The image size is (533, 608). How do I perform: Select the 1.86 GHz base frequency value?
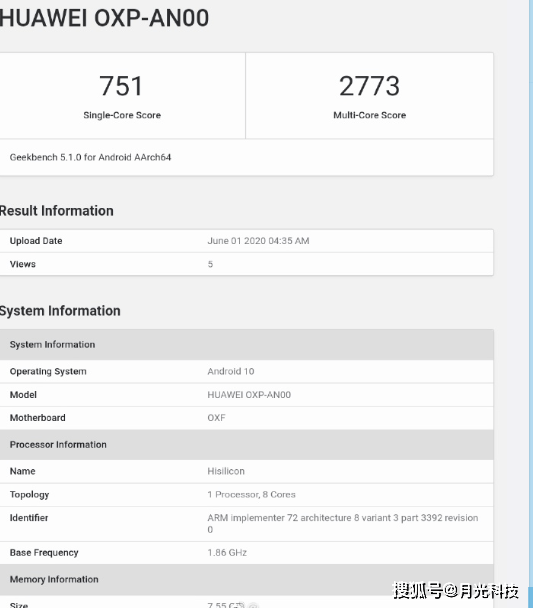pyautogui.click(x=227, y=553)
